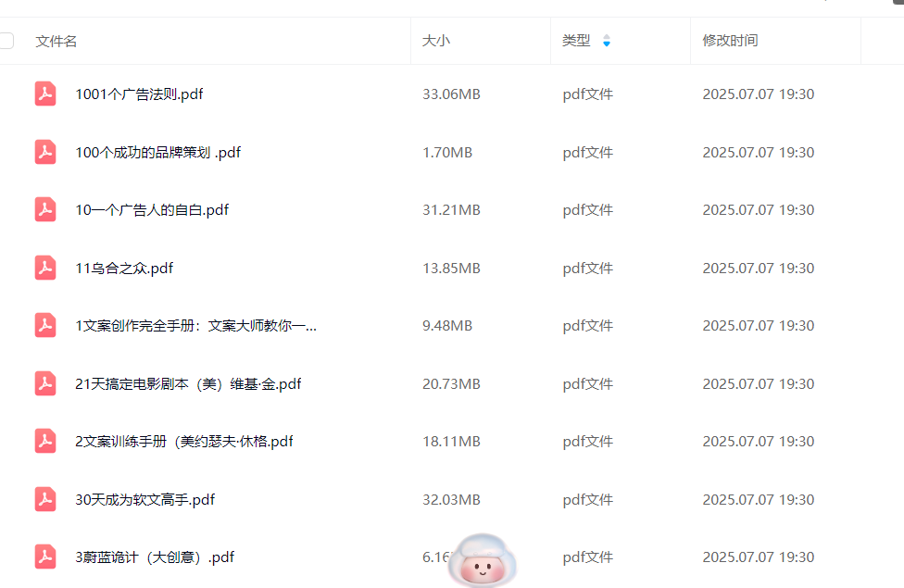
Task: Open file 11乌合之众.pdf by its name
Action: (x=124, y=269)
